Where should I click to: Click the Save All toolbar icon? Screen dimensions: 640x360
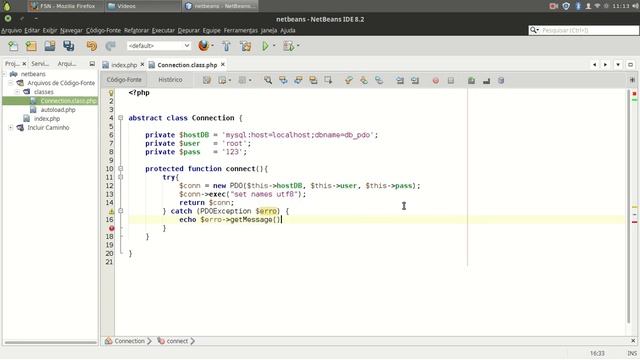point(69,46)
